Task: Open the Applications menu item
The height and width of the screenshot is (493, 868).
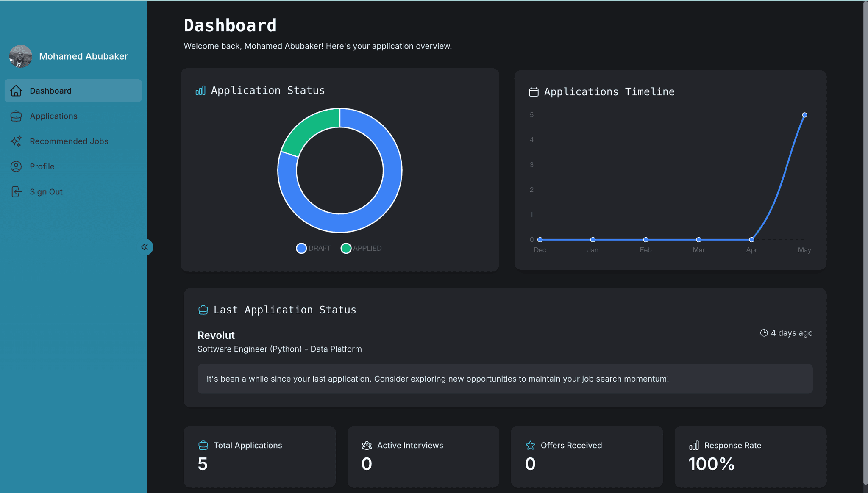Action: (x=53, y=116)
